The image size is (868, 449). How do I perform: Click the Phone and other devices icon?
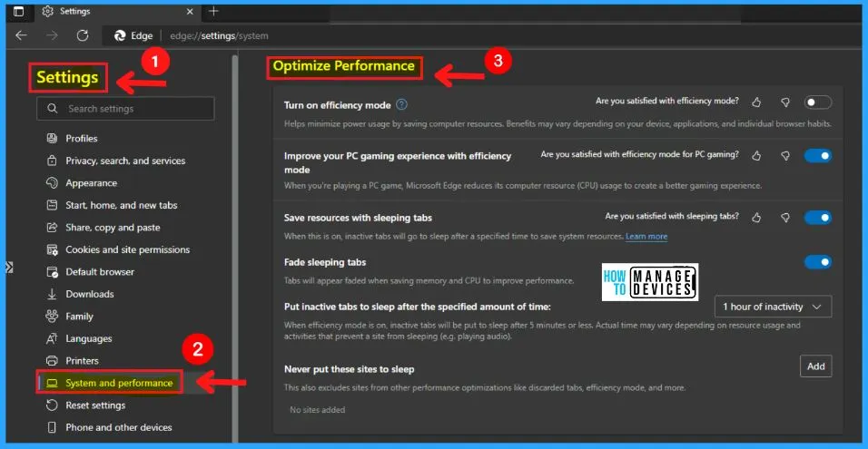point(52,427)
